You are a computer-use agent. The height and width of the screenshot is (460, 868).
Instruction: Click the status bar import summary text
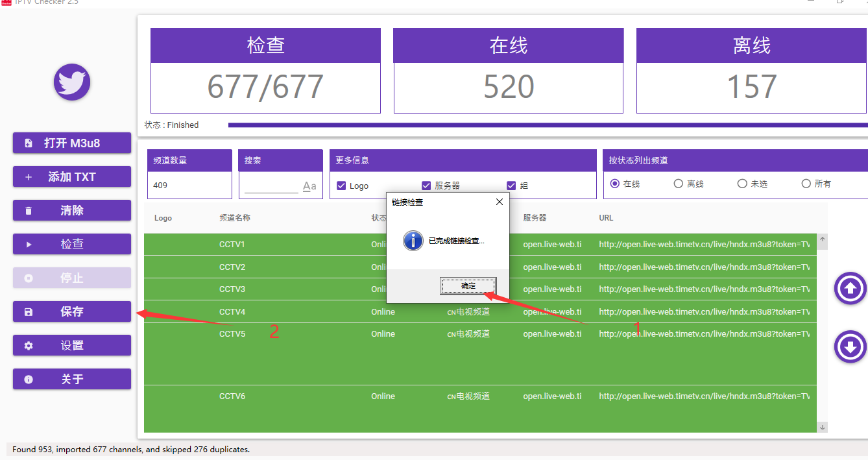[x=131, y=449]
